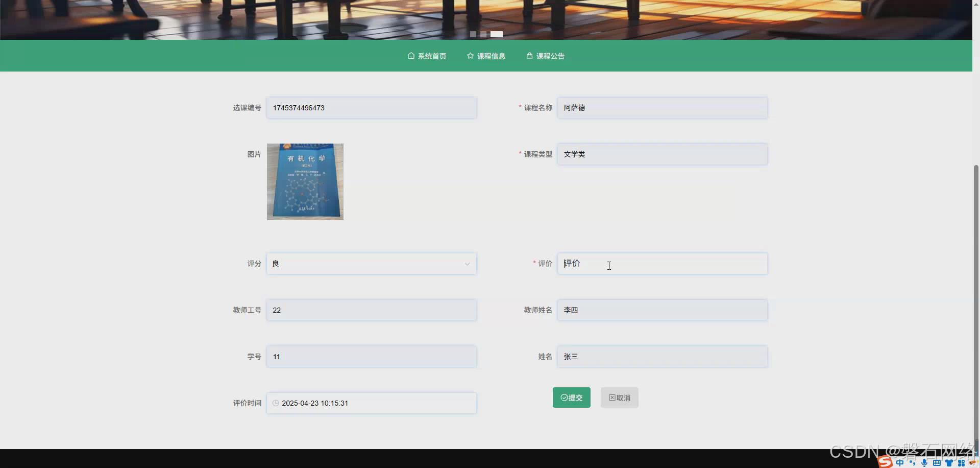The image size is (980, 468).
Task: Select the first carousel indicator dot
Action: point(473,34)
